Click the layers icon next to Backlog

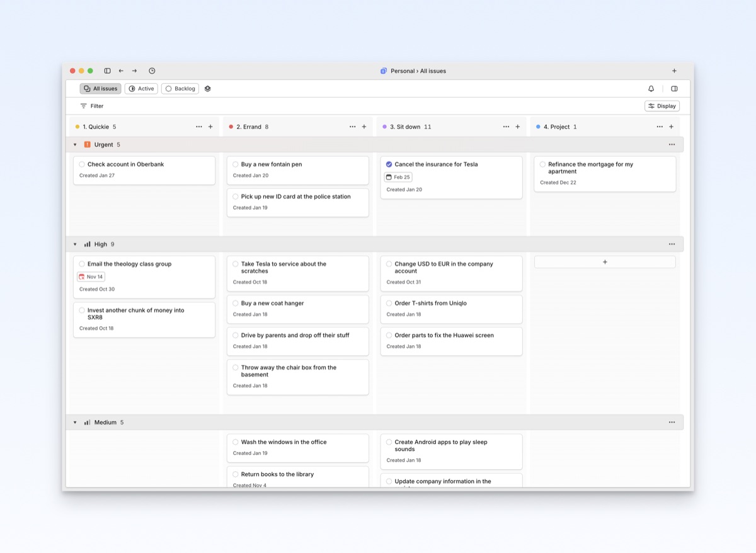207,88
